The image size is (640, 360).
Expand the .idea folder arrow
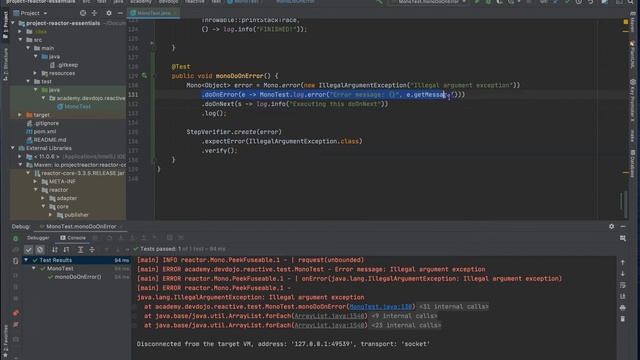[20, 31]
